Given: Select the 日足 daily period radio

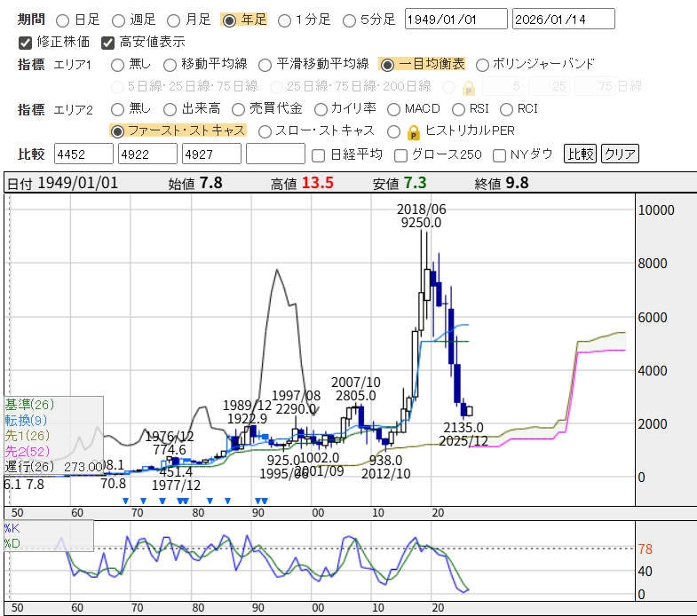Looking at the screenshot, I should [x=63, y=20].
